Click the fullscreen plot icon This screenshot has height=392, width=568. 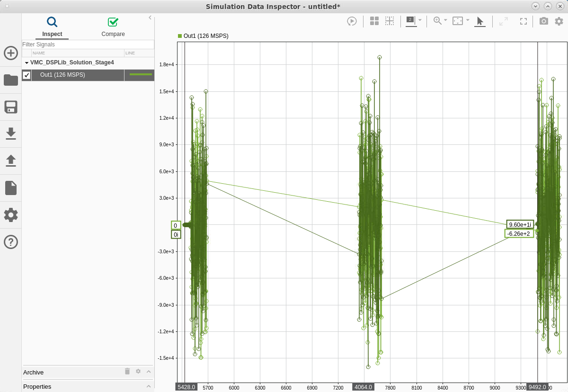pos(524,21)
